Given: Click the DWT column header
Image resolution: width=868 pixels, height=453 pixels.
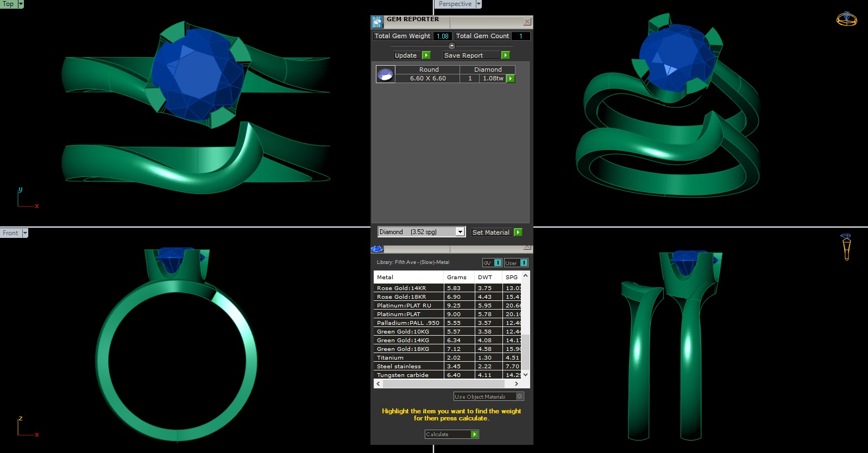Looking at the screenshot, I should tap(489, 277).
